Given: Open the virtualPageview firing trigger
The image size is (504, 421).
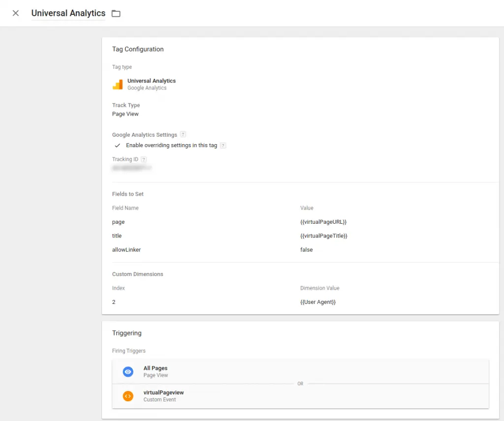Looking at the screenshot, I should click(300, 396).
